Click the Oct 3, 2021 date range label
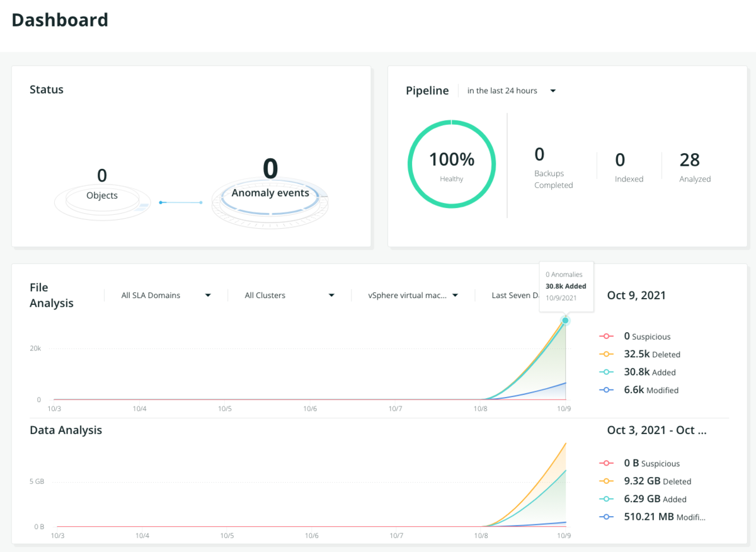The image size is (756, 552). [x=657, y=430]
